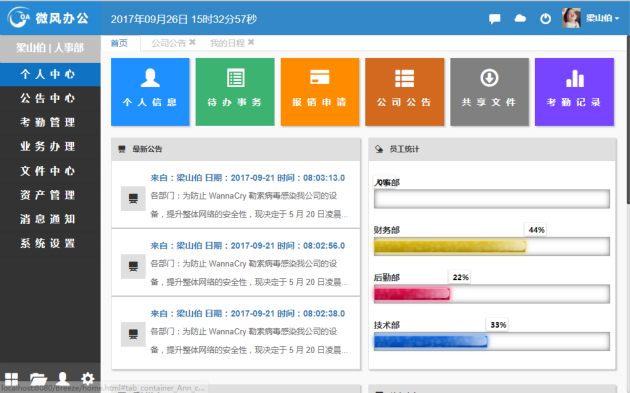The width and height of the screenshot is (630, 393).
Task: Open announcement dated 08:02:56.0
Action: [248, 246]
